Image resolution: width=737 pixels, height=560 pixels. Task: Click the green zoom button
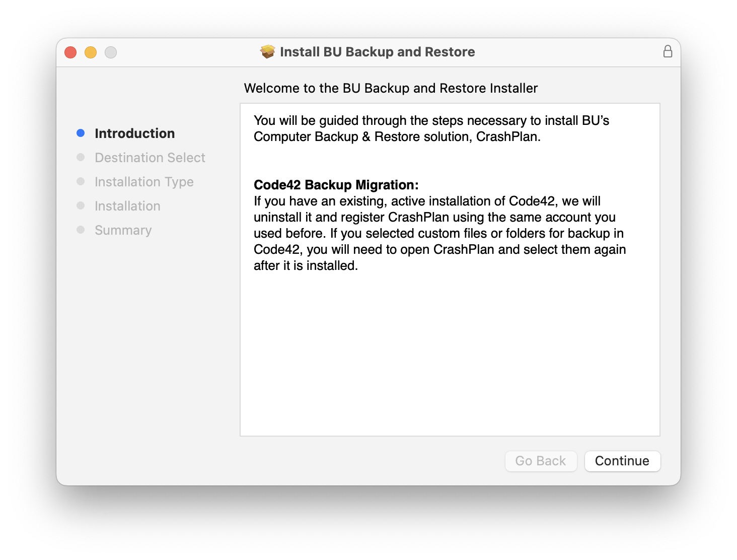coord(111,52)
